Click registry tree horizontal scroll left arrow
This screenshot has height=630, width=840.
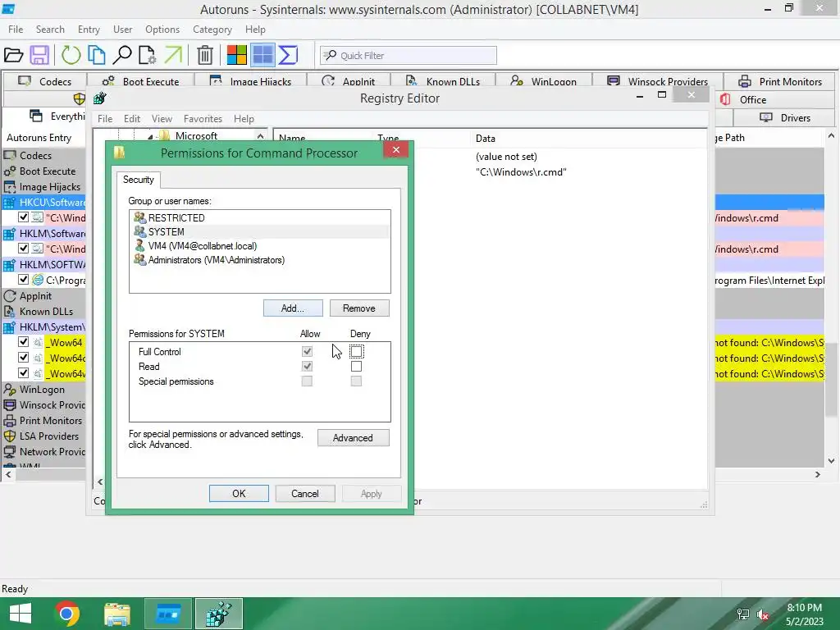coord(100,482)
